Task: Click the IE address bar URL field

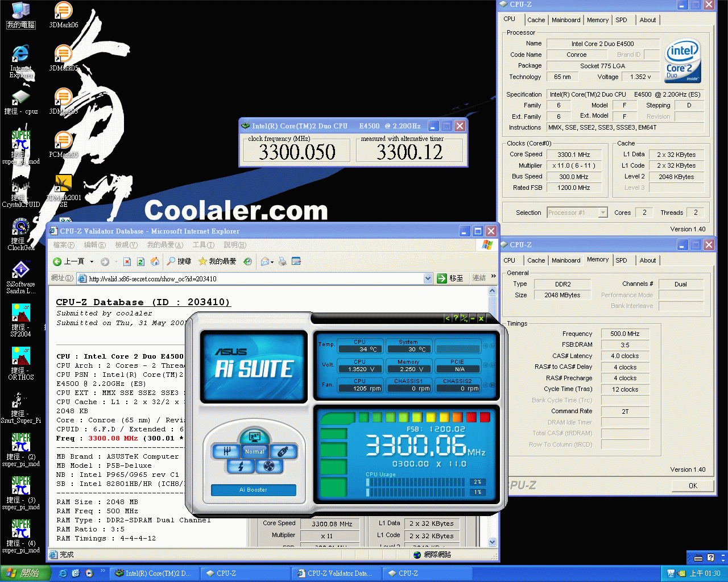Action: click(255, 278)
